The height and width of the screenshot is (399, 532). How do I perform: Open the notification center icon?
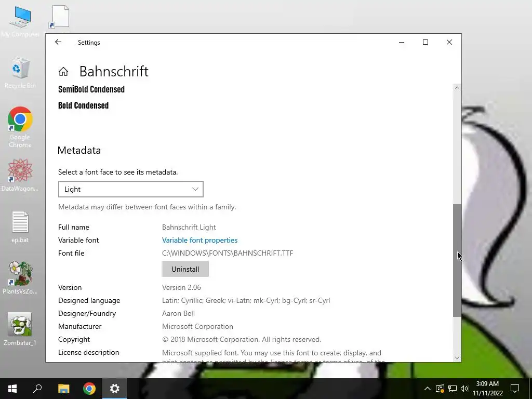pyautogui.click(x=515, y=389)
